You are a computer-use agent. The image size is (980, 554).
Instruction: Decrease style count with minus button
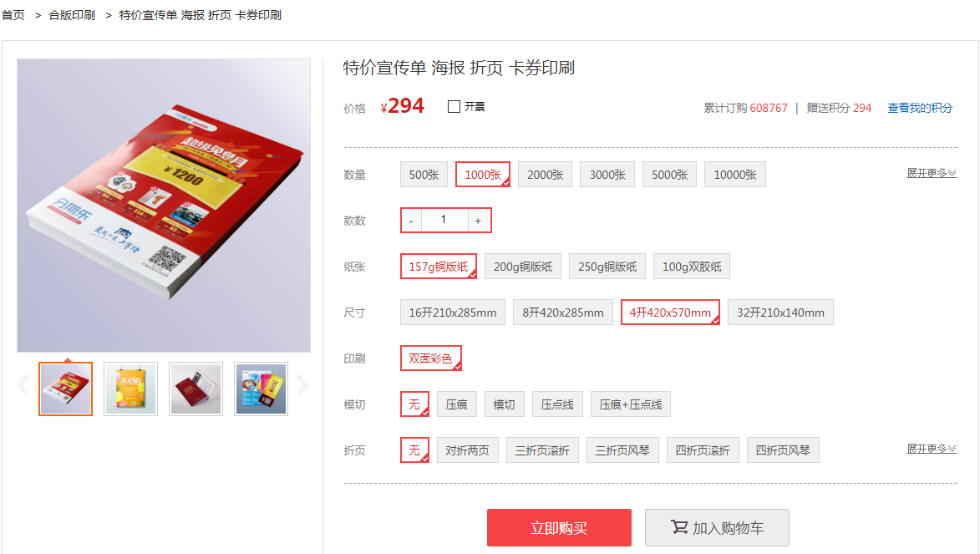pyautogui.click(x=411, y=221)
